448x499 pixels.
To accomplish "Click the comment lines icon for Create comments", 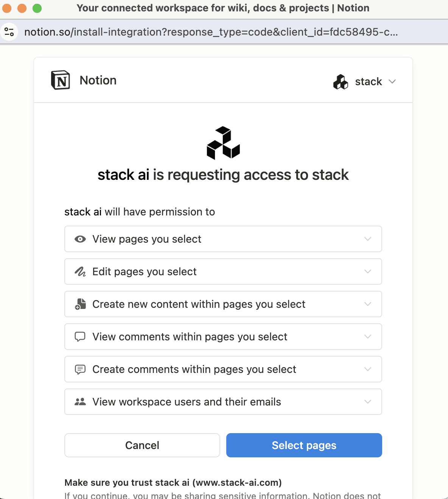I will coord(80,369).
